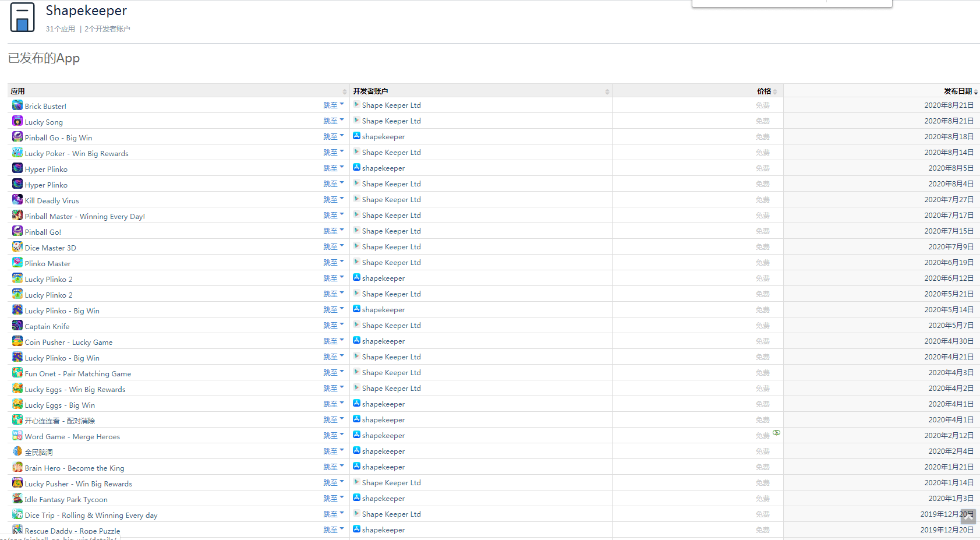Click the 开心连连看 app icon
The height and width of the screenshot is (540, 980).
click(x=17, y=419)
